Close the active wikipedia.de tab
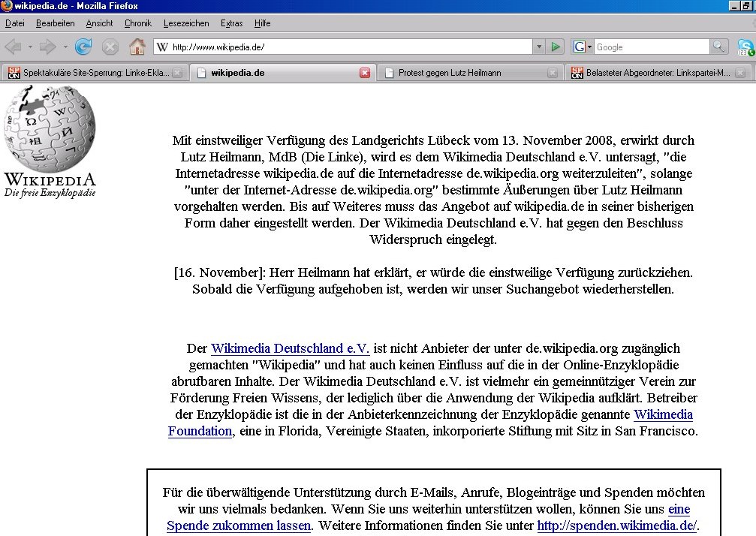This screenshot has height=536, width=756. pos(365,73)
